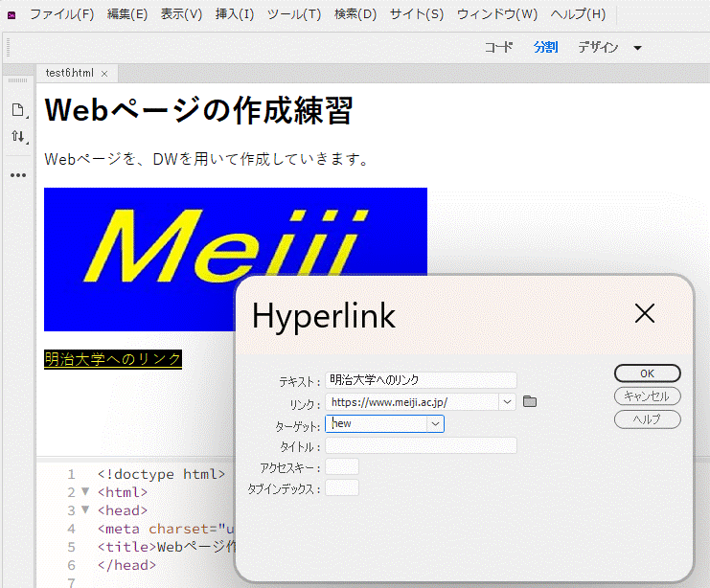The width and height of the screenshot is (710, 588).
Task: Open the サイト(S) menu
Action: [x=417, y=14]
